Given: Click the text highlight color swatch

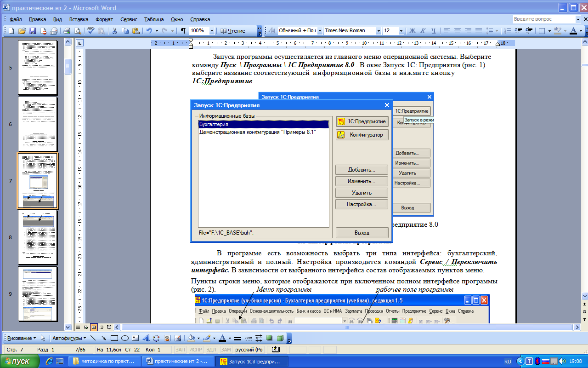Looking at the screenshot, I should (x=557, y=31).
